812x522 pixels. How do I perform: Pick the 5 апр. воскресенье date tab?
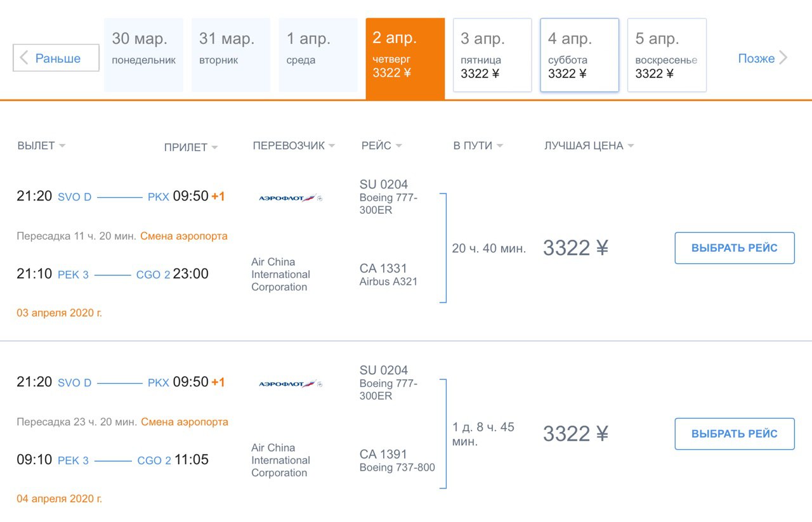667,55
